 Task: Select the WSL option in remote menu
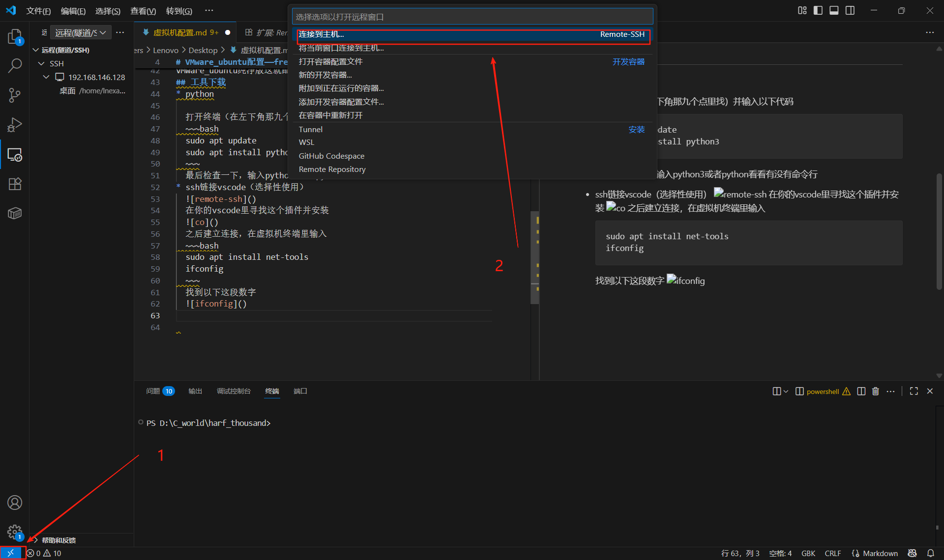[306, 142]
